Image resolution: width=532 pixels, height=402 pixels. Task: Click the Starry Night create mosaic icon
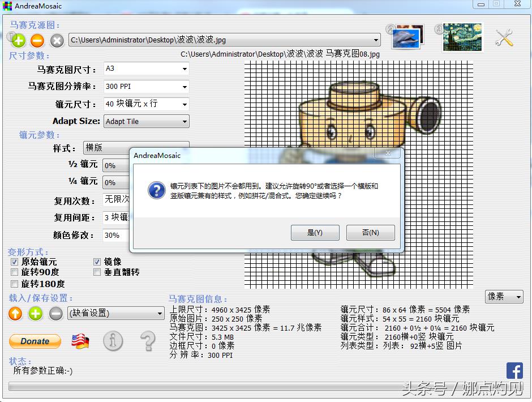462,37
